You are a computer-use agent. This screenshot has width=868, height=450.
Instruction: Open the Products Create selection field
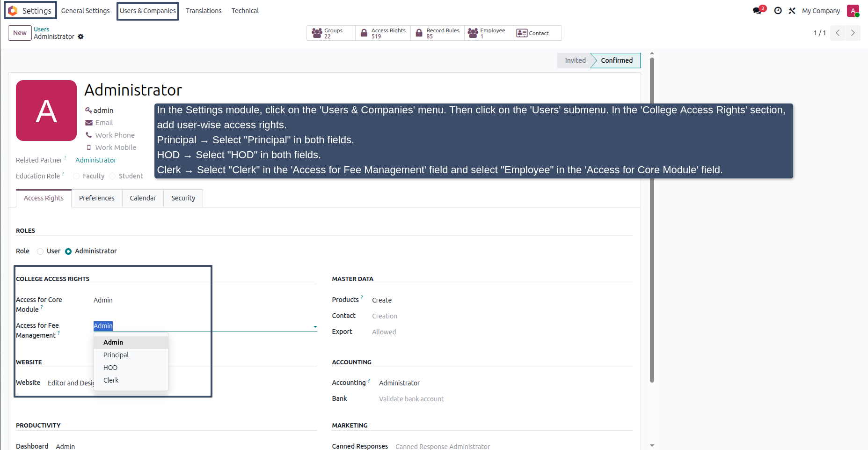pyautogui.click(x=502, y=300)
